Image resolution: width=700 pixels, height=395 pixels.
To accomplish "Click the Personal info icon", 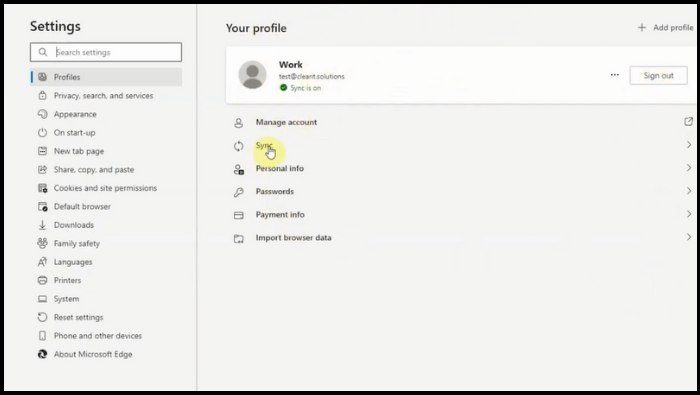I will point(239,169).
